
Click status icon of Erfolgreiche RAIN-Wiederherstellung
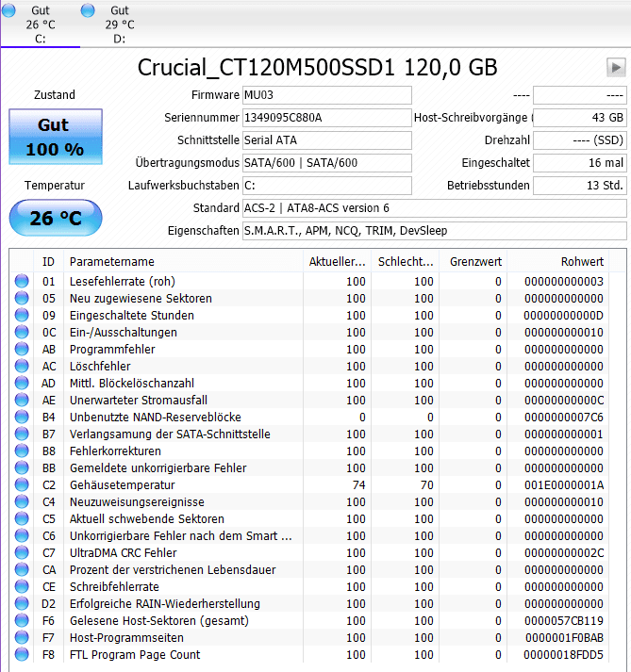pos(22,603)
